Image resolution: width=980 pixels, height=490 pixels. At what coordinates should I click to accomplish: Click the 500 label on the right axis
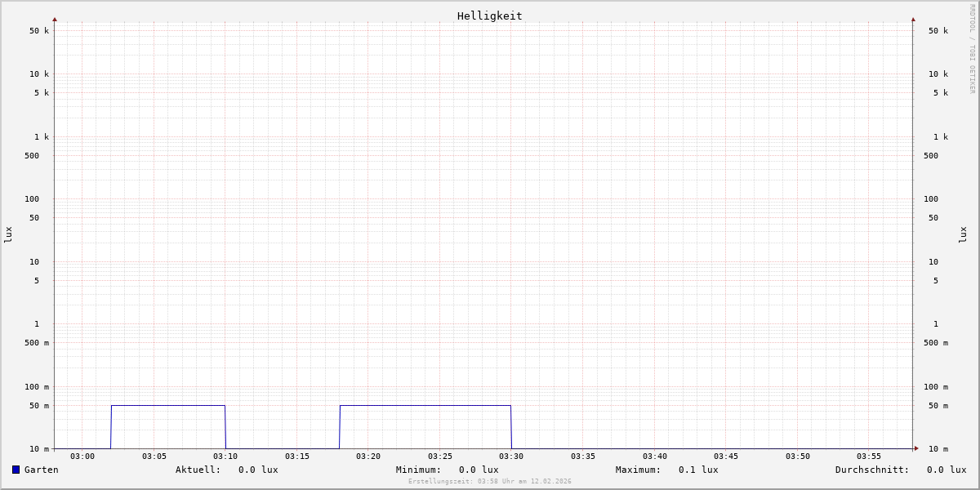click(x=931, y=156)
